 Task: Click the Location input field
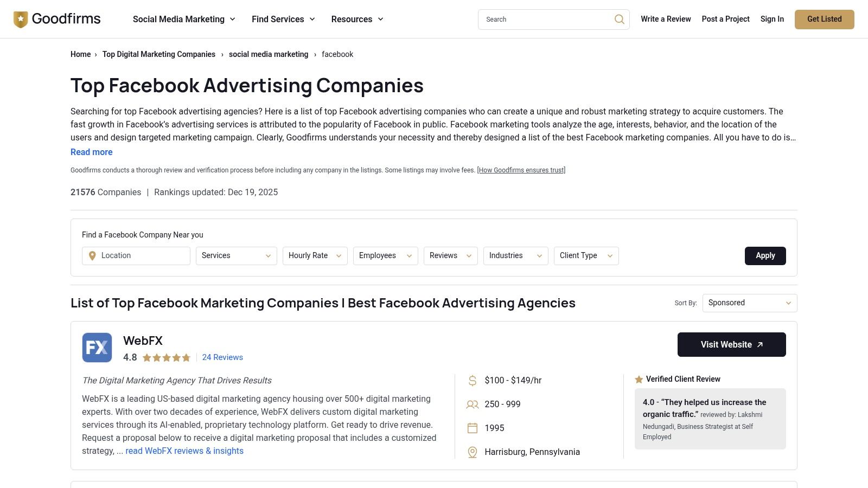[x=141, y=255]
